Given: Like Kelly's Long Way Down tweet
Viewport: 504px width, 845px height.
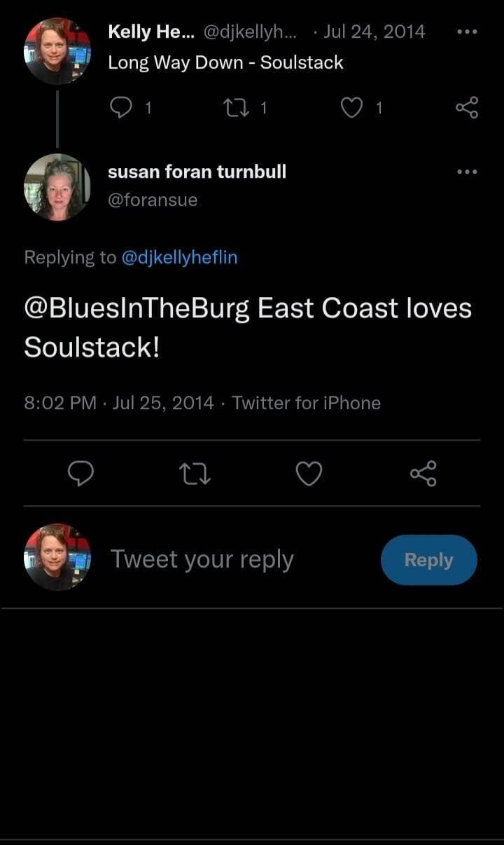Looking at the screenshot, I should (352, 107).
